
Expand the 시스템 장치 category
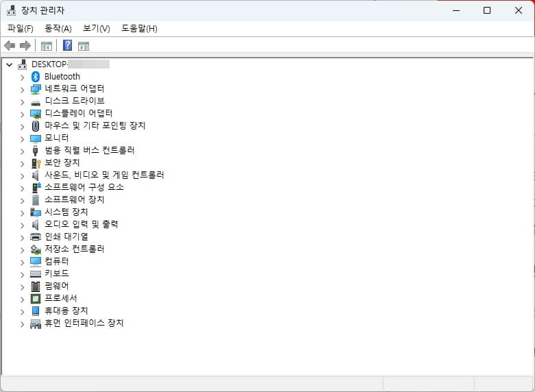pos(22,213)
